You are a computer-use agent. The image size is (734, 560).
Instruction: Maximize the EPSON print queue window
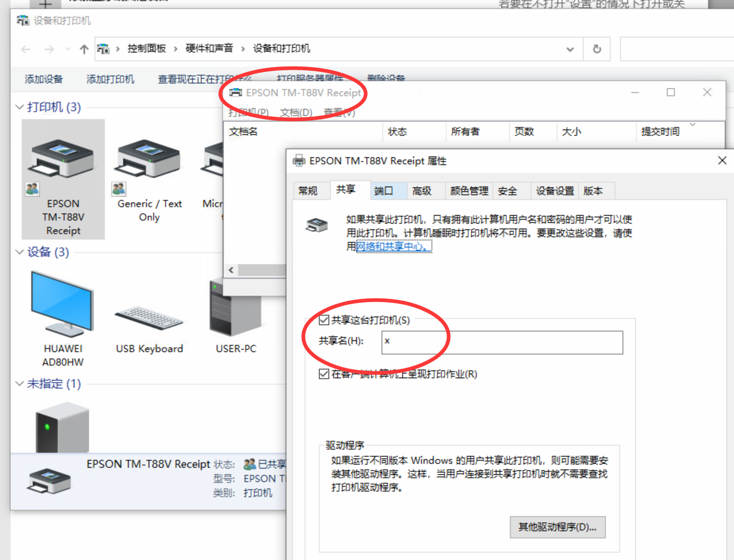[671, 92]
